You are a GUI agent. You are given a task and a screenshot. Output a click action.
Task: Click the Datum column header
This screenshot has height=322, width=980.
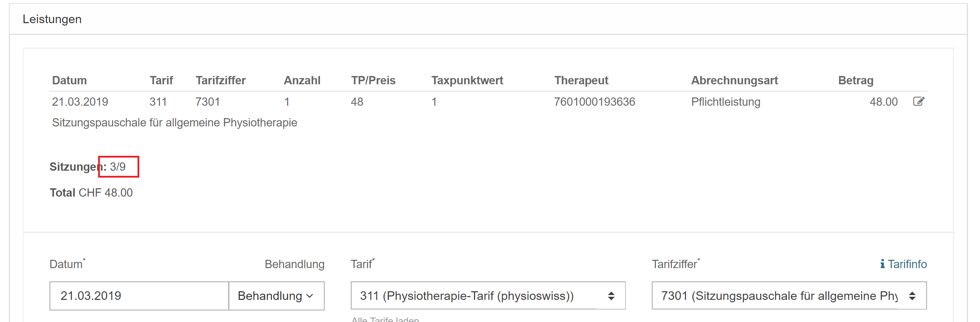click(x=69, y=80)
